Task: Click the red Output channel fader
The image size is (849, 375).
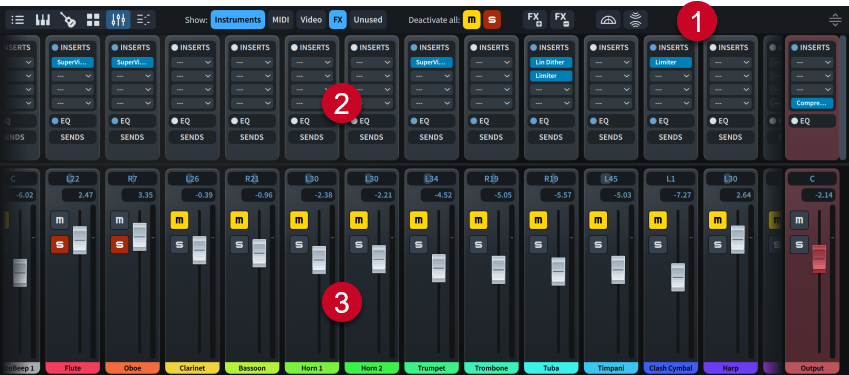Action: pyautogui.click(x=819, y=259)
